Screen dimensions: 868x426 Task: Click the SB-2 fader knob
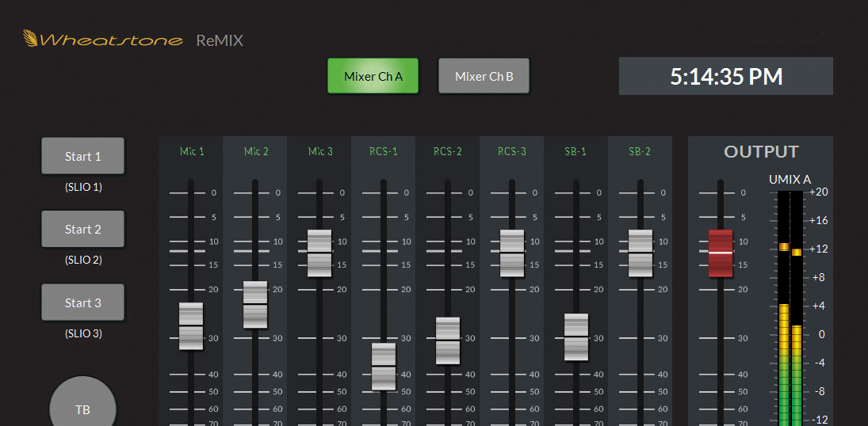tap(640, 253)
